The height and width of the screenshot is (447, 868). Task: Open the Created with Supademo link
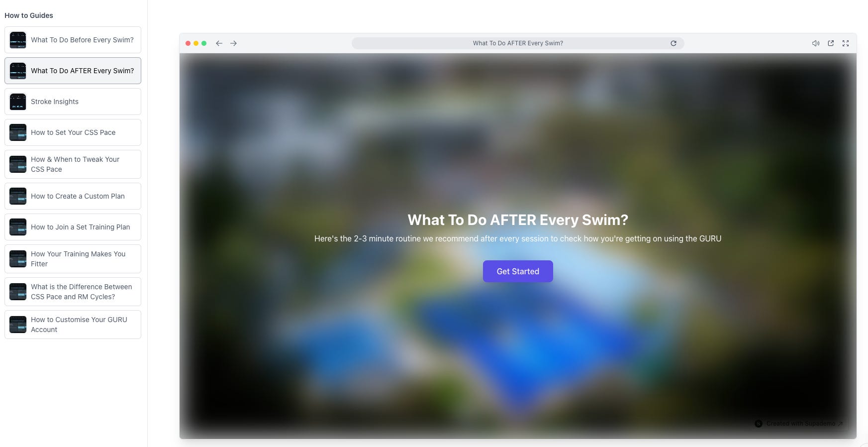click(x=799, y=424)
